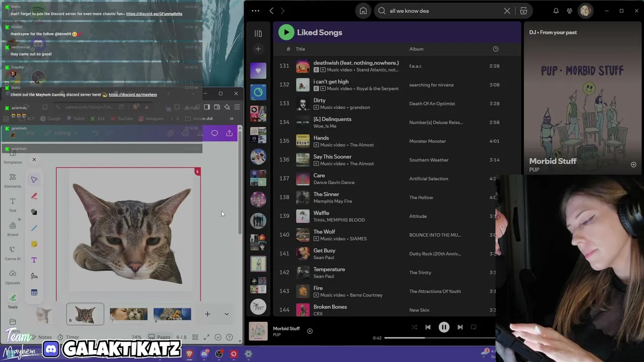The image size is (644, 362).
Task: Open Spotify profile avatar menu
Action: point(585,11)
